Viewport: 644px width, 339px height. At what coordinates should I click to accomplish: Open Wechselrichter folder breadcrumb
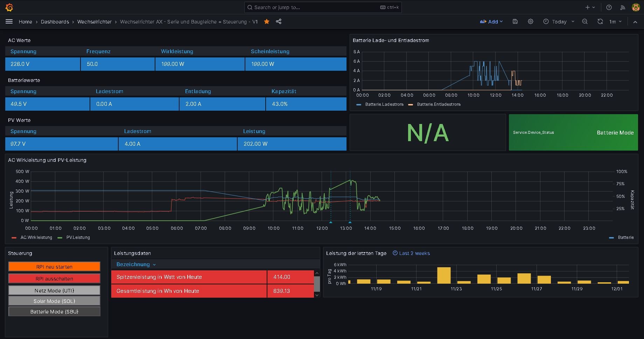click(x=94, y=22)
